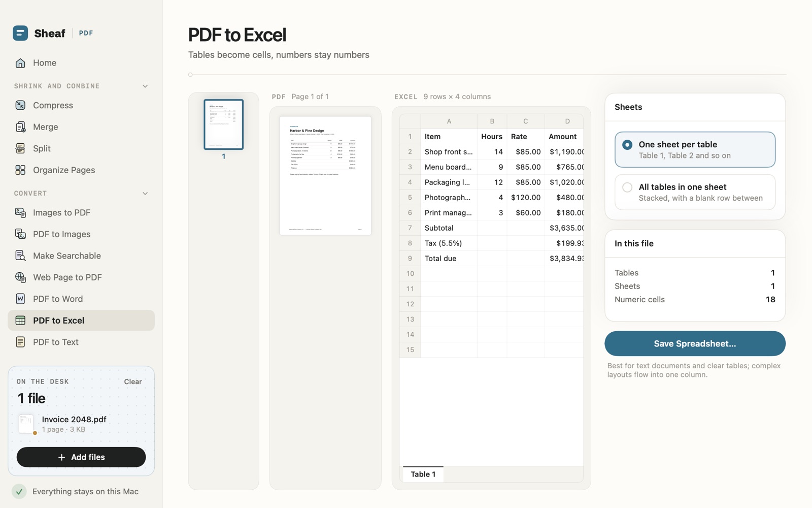Click Save Spreadsheet button
This screenshot has height=508, width=812.
click(695, 343)
